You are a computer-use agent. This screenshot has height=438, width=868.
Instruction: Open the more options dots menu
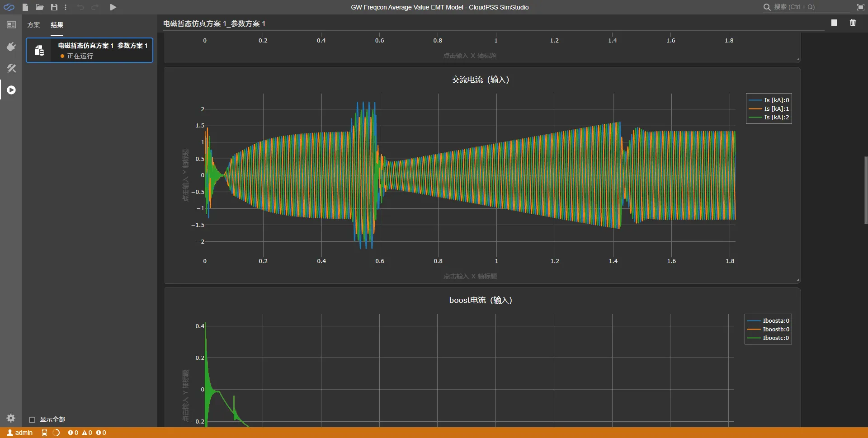point(66,7)
